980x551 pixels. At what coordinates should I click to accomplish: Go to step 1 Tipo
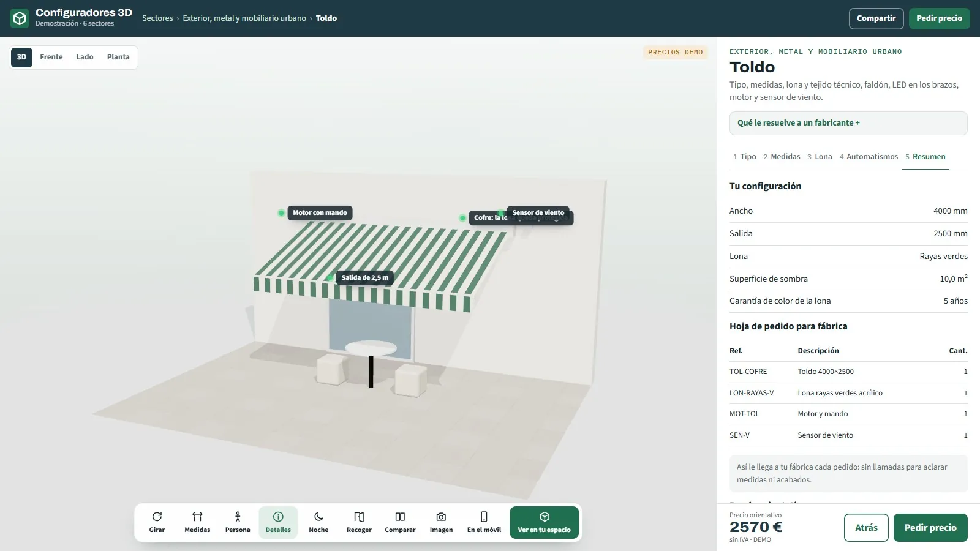click(x=744, y=157)
